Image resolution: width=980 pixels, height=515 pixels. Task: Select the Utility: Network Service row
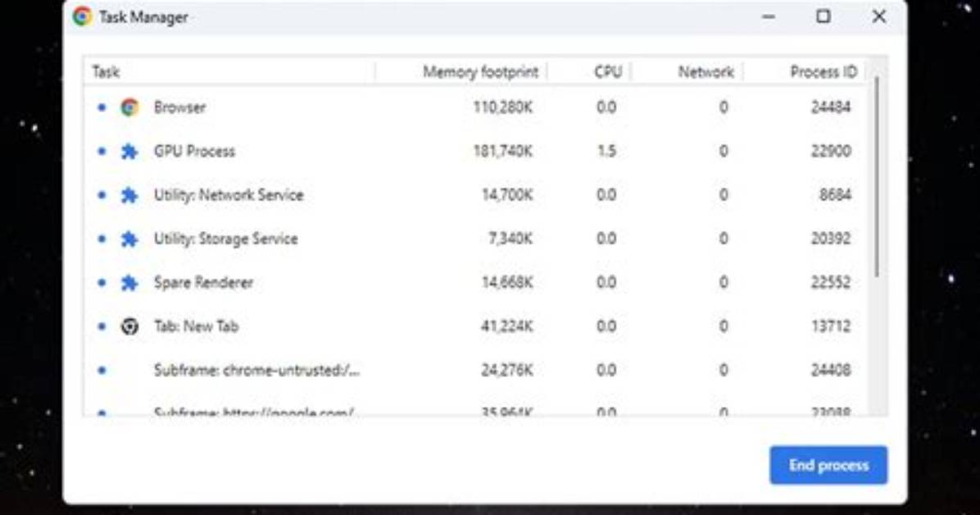475,195
